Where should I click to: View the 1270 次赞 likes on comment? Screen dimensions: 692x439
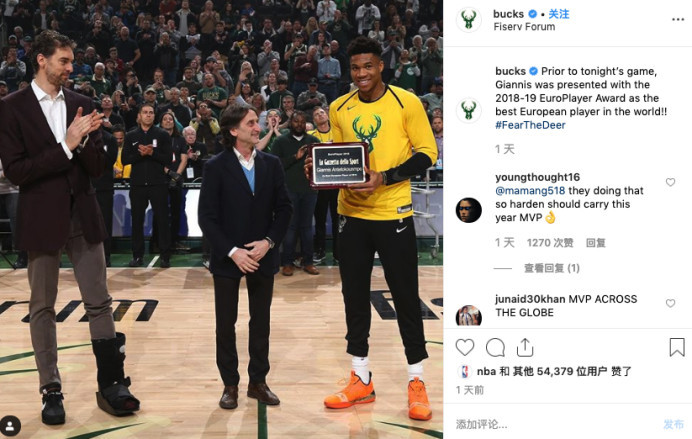[x=550, y=243]
